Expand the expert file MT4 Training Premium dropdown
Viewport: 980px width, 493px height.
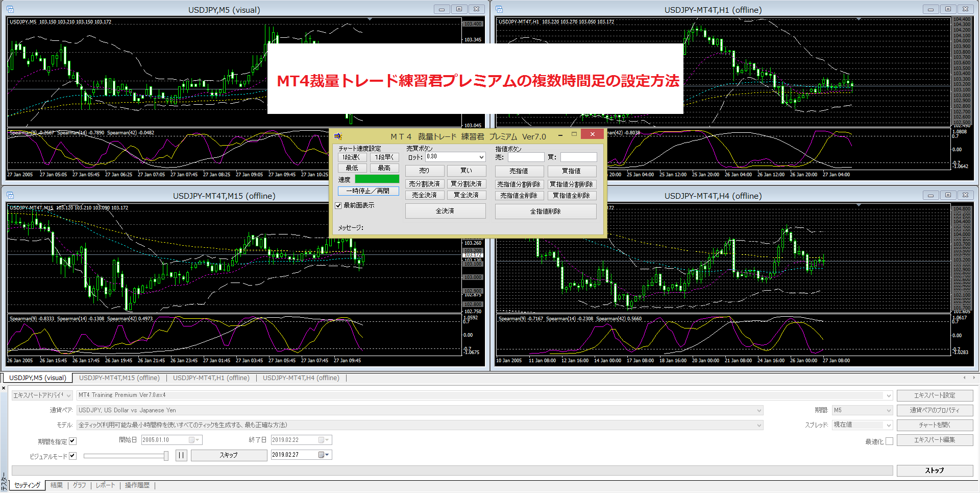click(x=889, y=395)
